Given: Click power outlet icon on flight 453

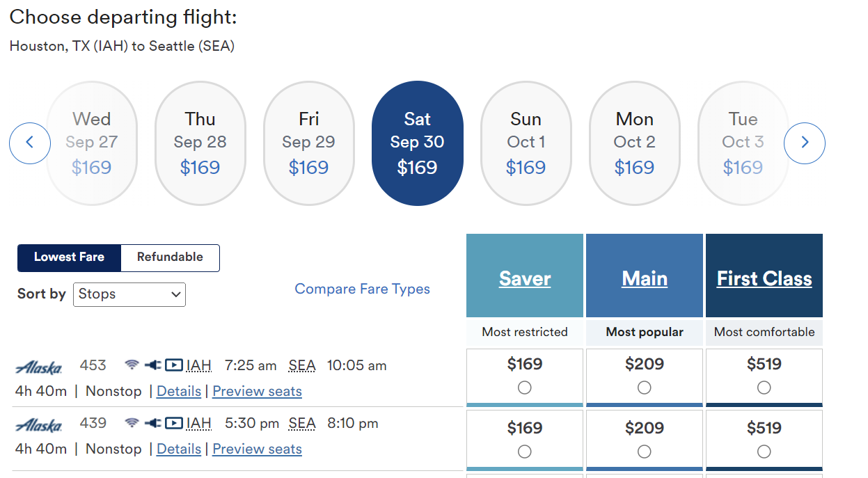Looking at the screenshot, I should click(152, 365).
